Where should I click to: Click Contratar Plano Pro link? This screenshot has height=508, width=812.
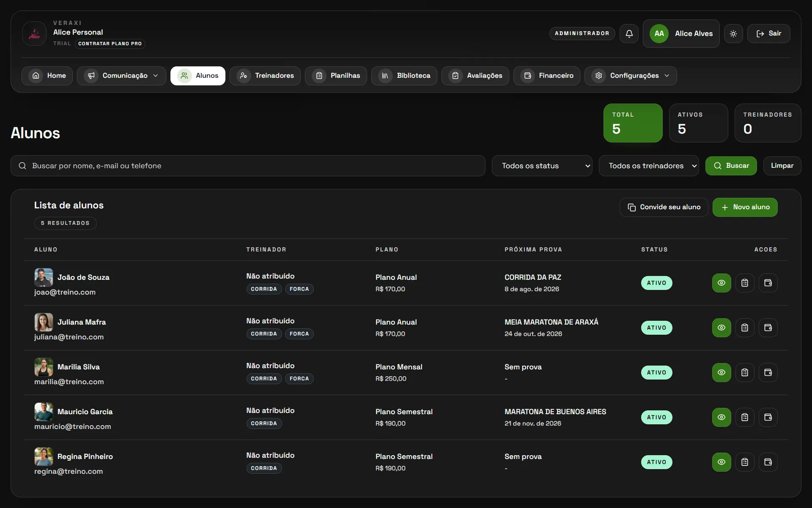pos(110,44)
